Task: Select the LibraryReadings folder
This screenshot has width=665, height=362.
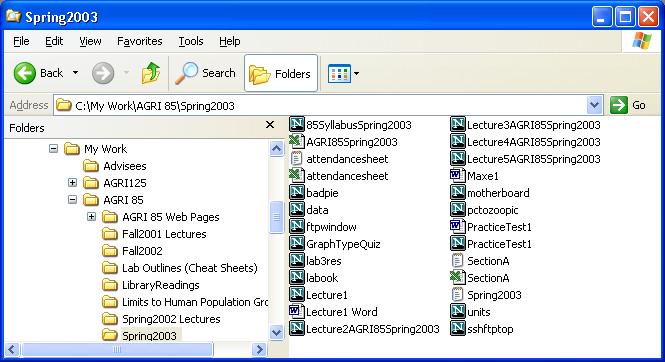Action: (151, 285)
